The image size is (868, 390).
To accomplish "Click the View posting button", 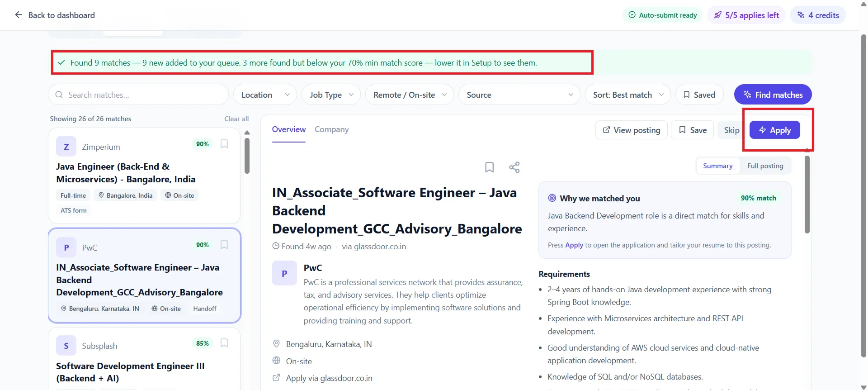I will coord(632,130).
